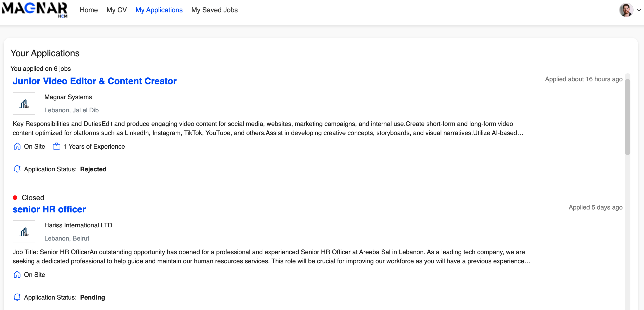Open My Saved Jobs page
This screenshot has height=310, width=644.
pyautogui.click(x=214, y=10)
